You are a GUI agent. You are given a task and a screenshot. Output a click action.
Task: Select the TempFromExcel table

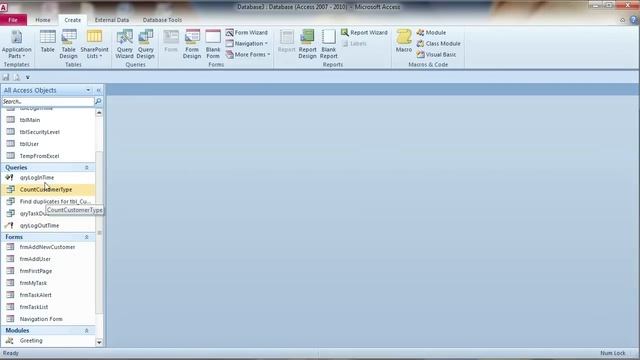pyautogui.click(x=48, y=156)
